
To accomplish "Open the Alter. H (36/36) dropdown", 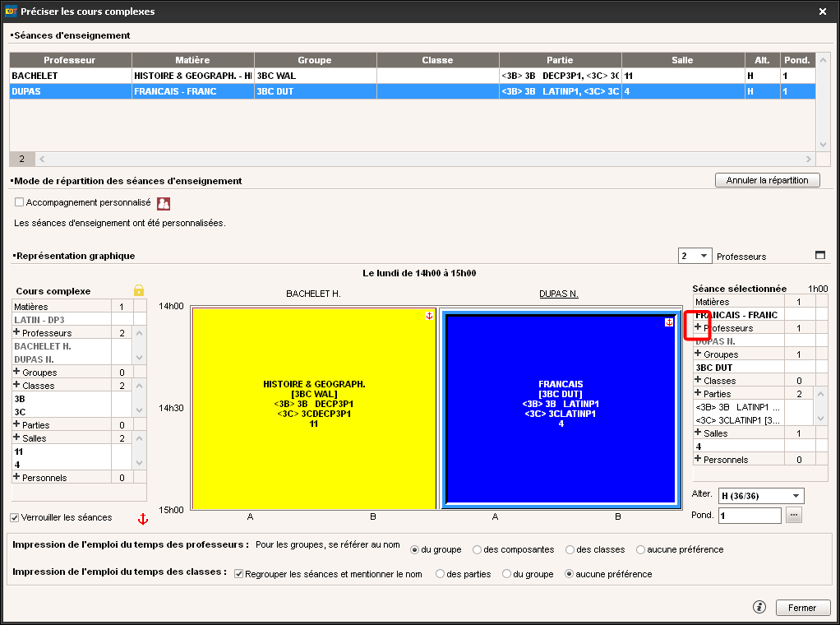I will click(760, 496).
